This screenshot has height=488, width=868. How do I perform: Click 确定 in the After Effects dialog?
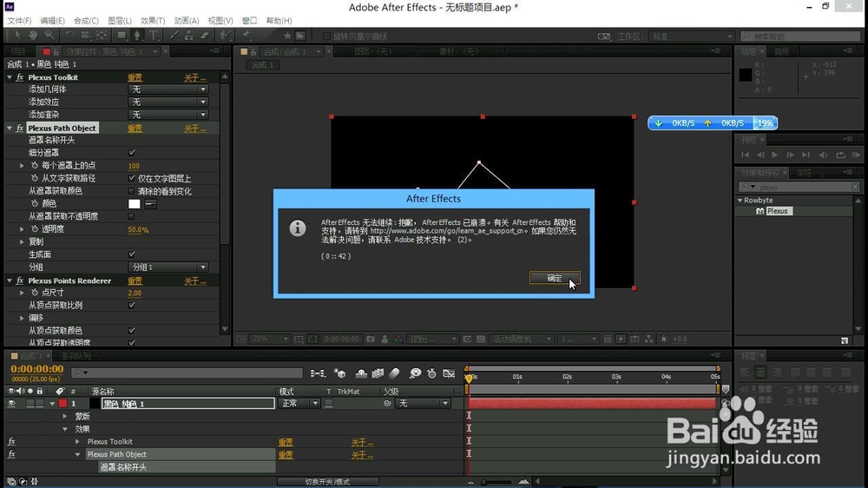(555, 278)
